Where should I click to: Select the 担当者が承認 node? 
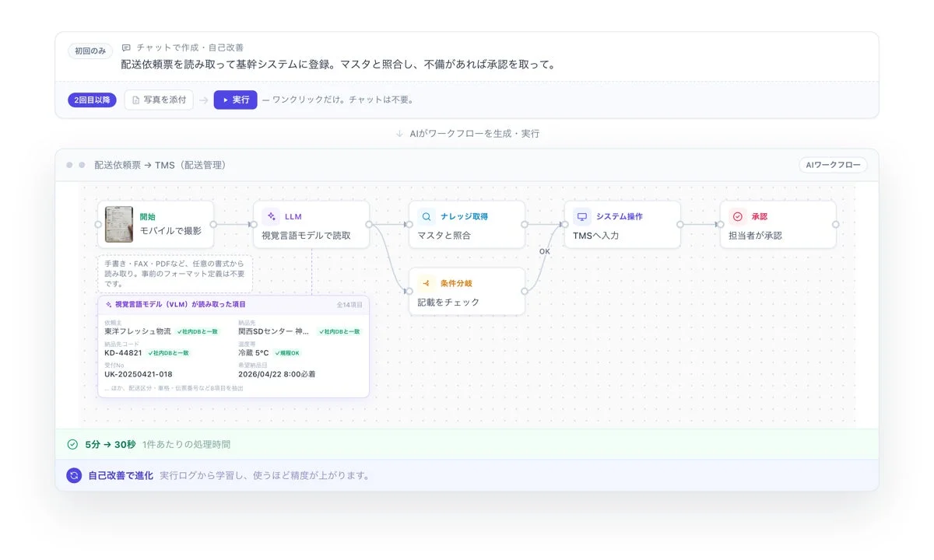(778, 225)
